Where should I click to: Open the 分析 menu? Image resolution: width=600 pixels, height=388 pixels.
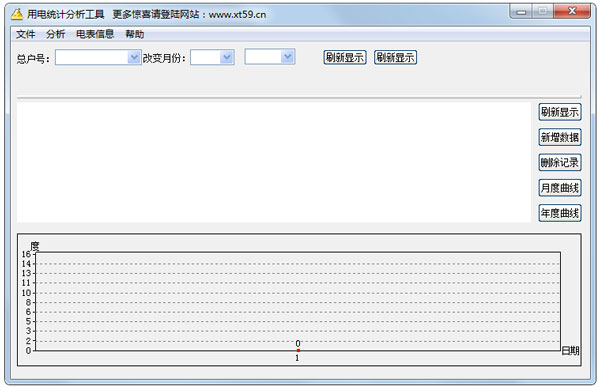(55, 34)
